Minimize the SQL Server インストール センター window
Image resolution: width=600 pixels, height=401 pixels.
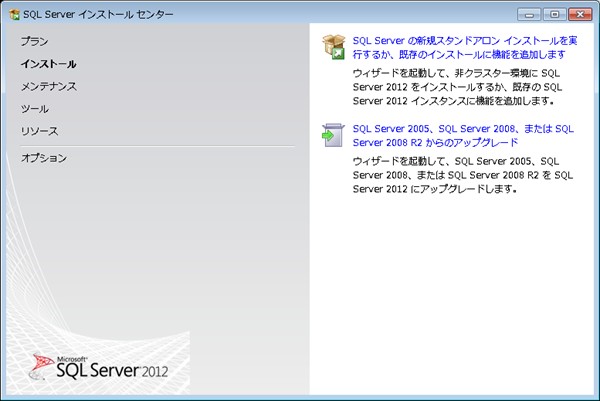(529, 15)
